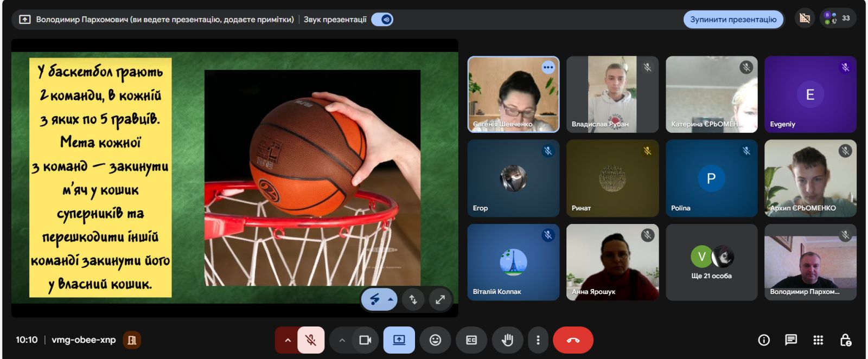Viewport: 868px width, 359px height.
Task: Turn on closed captions
Action: [471, 340]
